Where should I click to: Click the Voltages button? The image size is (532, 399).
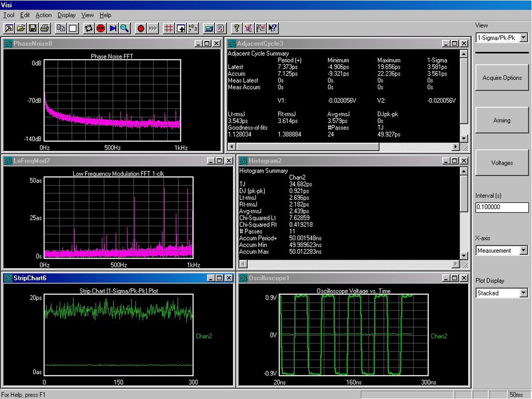coord(502,163)
